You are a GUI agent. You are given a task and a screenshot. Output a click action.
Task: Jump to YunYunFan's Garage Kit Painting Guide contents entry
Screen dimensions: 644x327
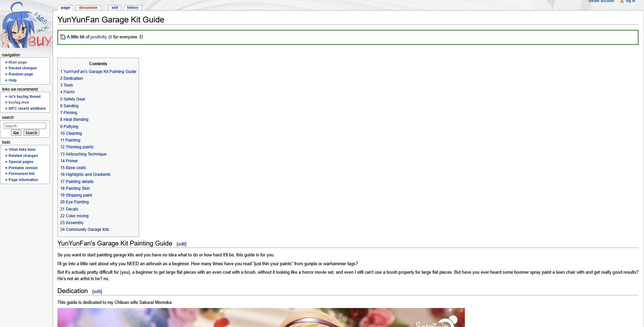(98, 72)
